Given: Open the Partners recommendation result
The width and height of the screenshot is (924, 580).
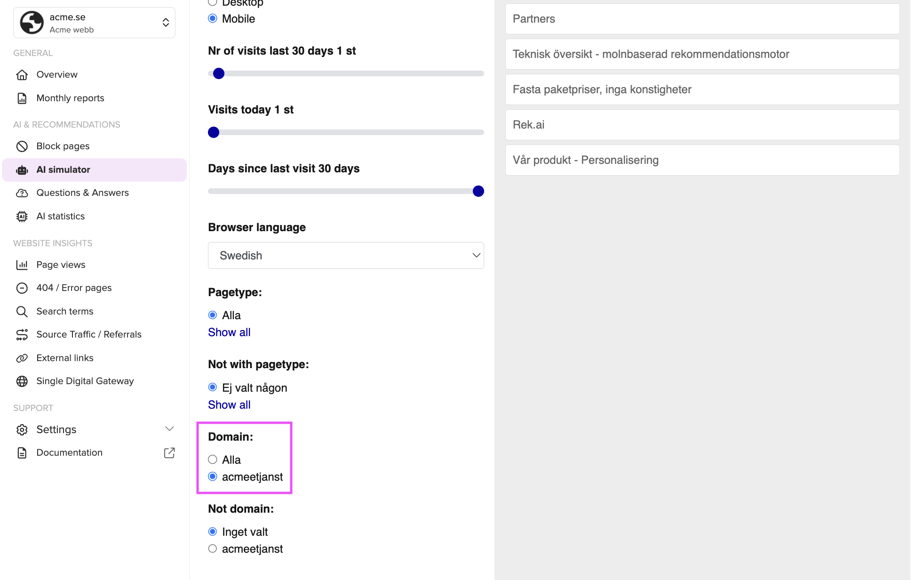Looking at the screenshot, I should 702,19.
